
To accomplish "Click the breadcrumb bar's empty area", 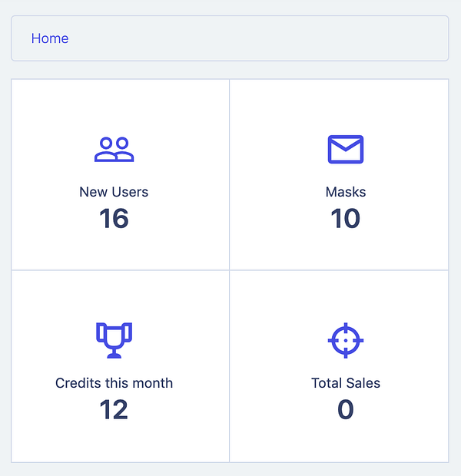I will coord(269,38).
